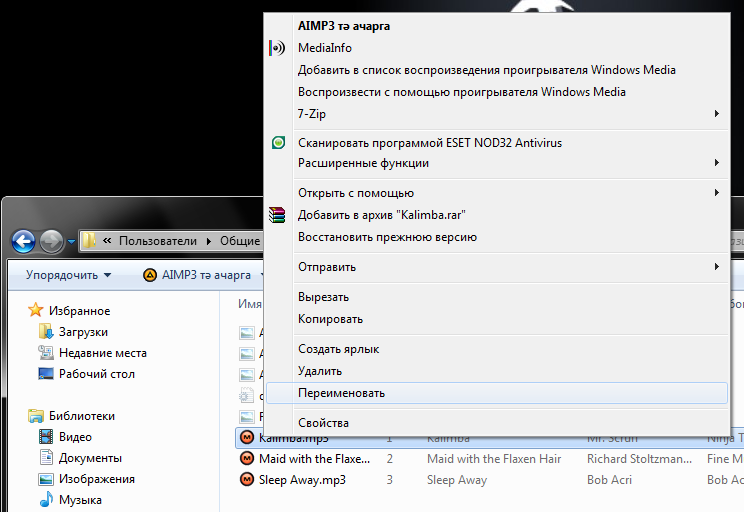The image size is (744, 512).
Task: Click the WinRAR books icon
Action: (x=277, y=215)
